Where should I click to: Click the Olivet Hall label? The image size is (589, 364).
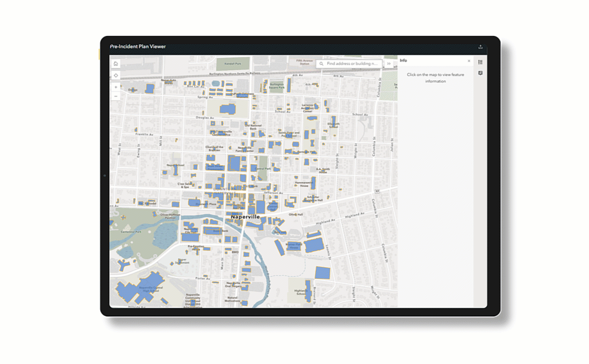click(296, 215)
